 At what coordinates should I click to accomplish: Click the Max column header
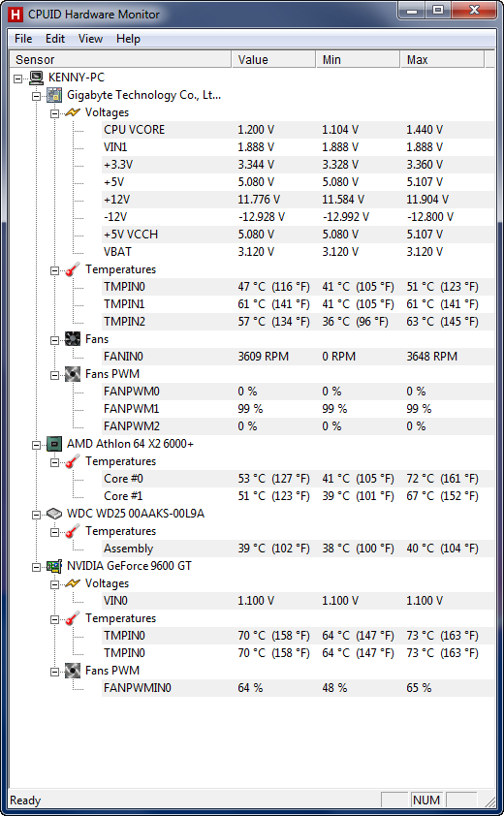(442, 59)
